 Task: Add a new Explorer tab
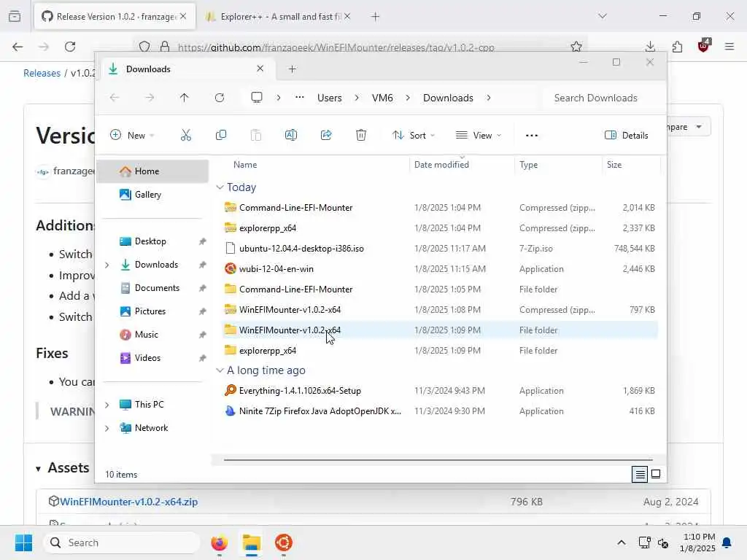click(293, 69)
